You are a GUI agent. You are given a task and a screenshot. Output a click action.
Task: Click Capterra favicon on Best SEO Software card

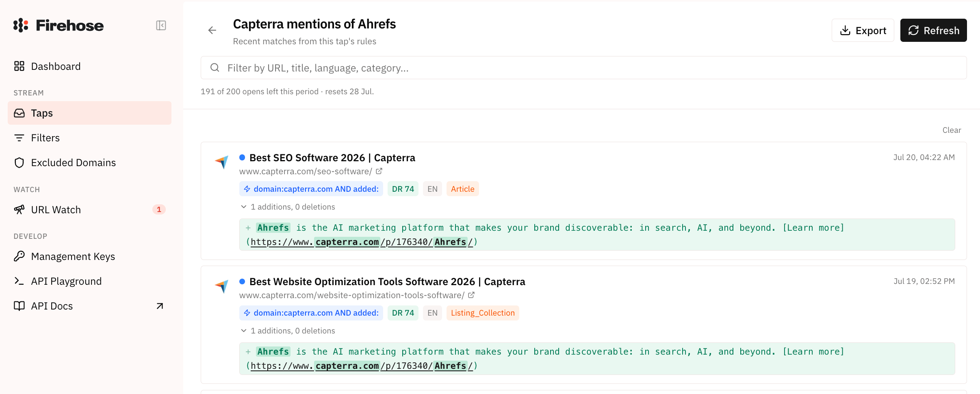tap(222, 162)
